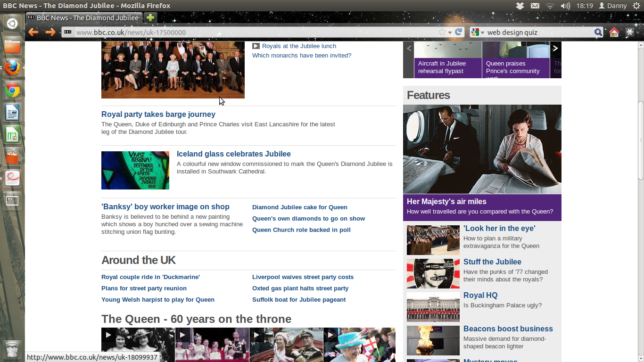Click the monarchs group photo thumbnail
The width and height of the screenshot is (644, 362).
coord(173,70)
